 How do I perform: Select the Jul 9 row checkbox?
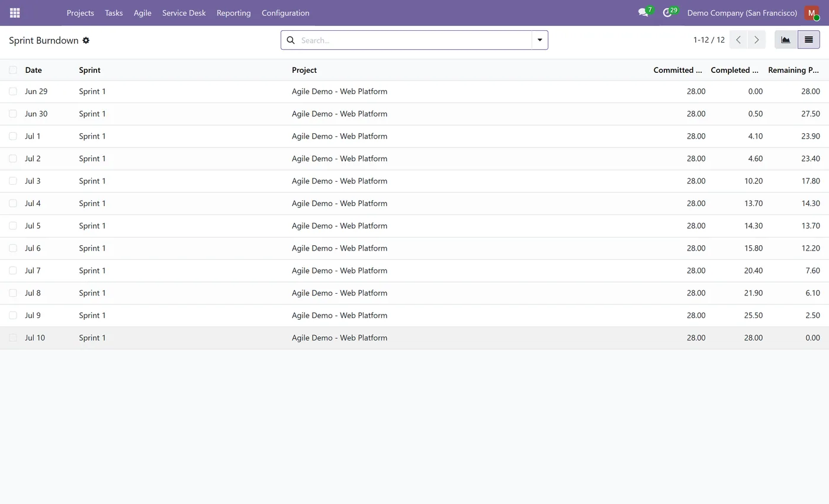[13, 315]
